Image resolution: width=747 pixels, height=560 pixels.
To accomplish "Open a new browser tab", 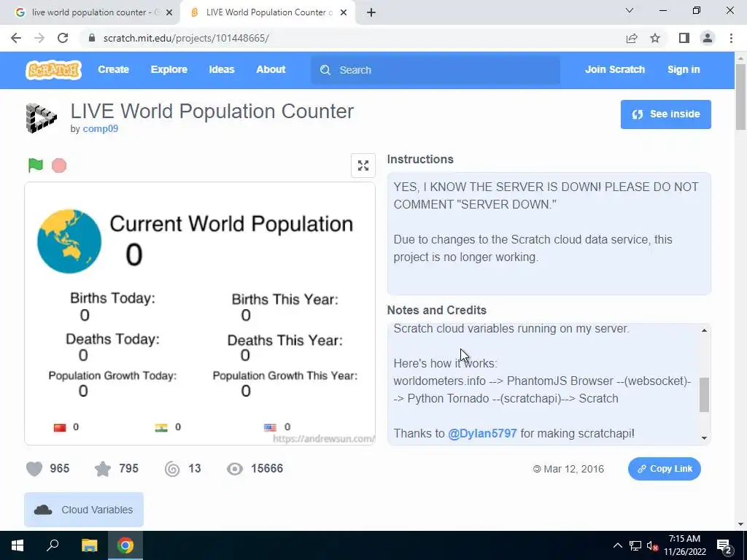I will (371, 13).
